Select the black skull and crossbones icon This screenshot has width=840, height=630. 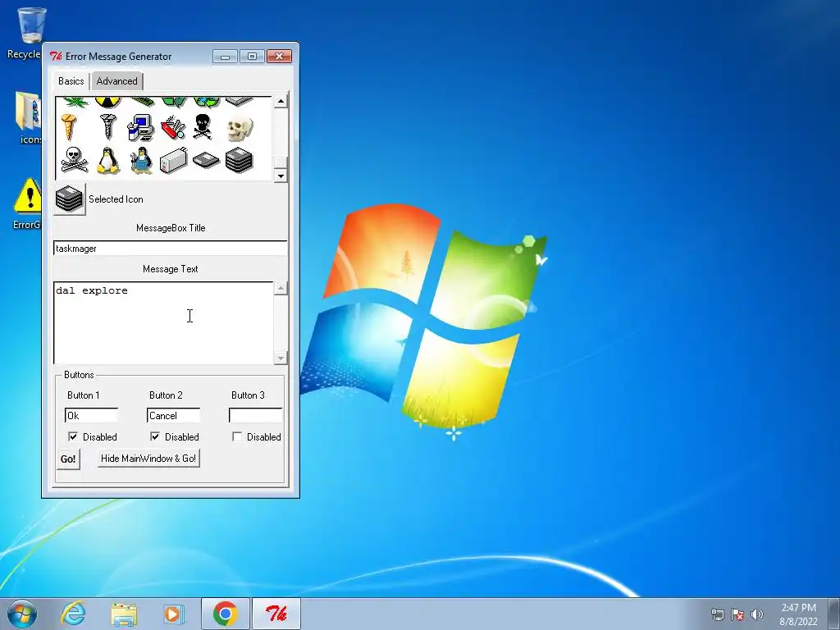[203, 127]
